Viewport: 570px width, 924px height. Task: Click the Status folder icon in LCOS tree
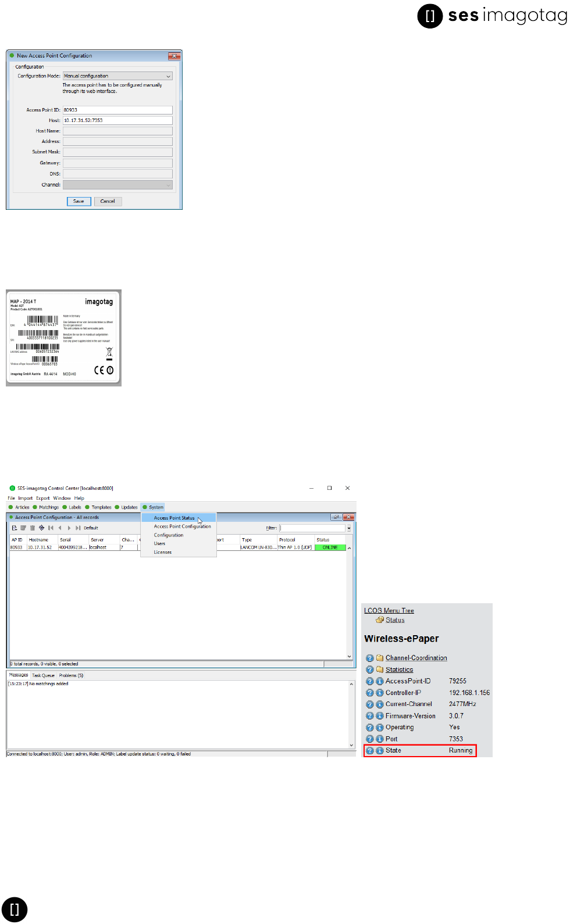click(x=380, y=620)
